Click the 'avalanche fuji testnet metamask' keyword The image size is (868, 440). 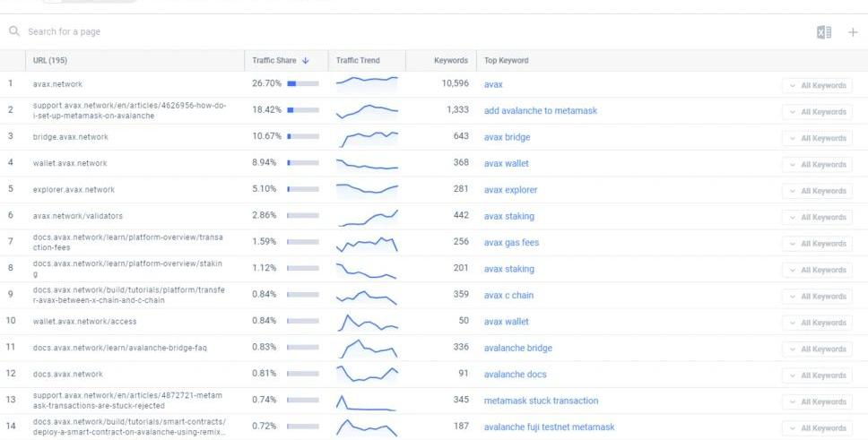point(549,427)
